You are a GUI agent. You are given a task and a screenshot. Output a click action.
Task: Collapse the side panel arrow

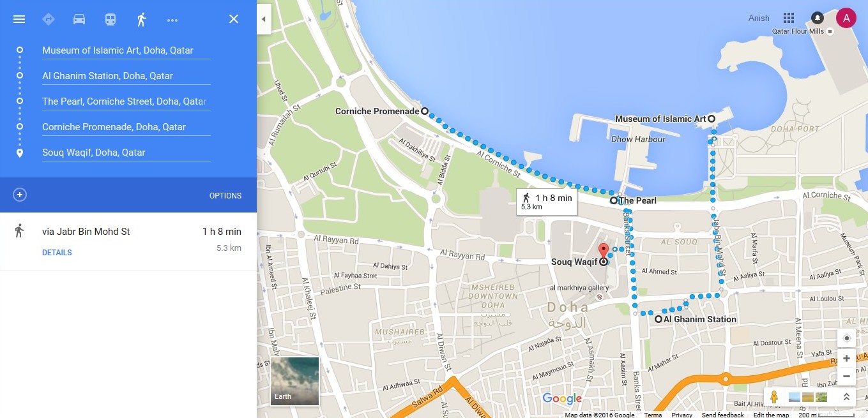264,20
